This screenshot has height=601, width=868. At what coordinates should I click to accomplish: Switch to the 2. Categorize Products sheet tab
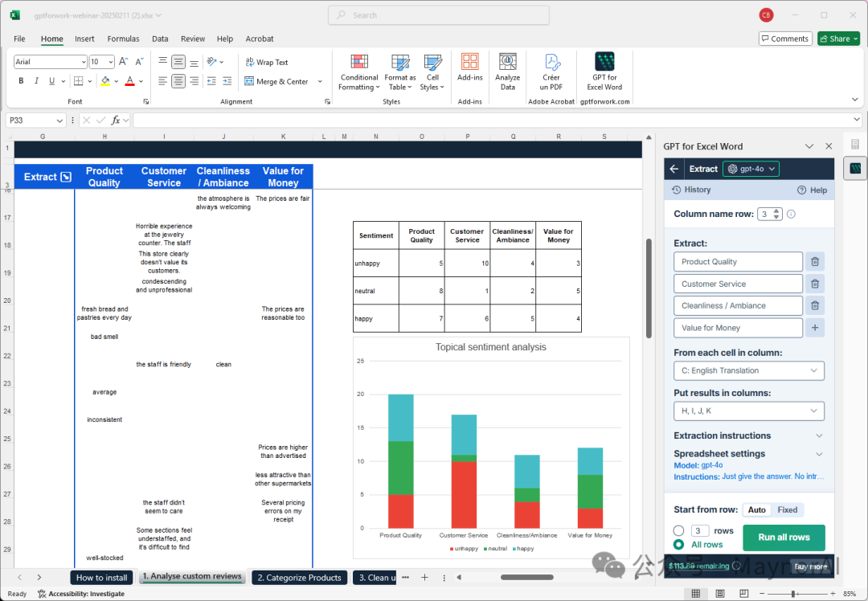coord(299,577)
